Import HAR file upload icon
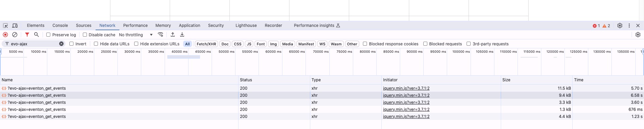The height and width of the screenshot is (129, 644). click(173, 35)
